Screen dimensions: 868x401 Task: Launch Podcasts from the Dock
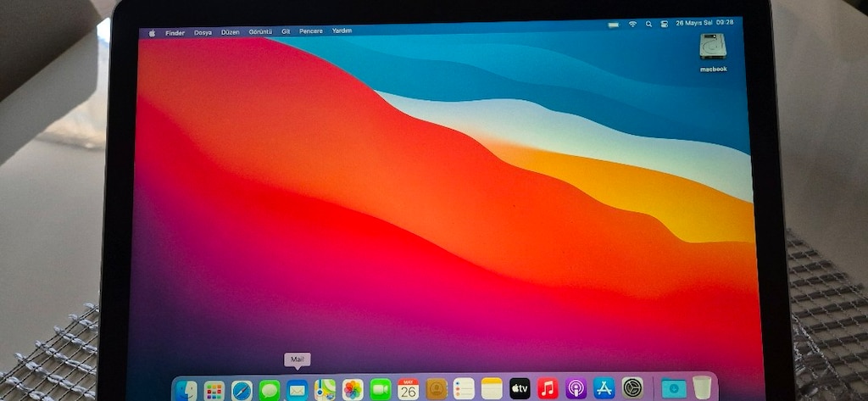[x=576, y=387]
